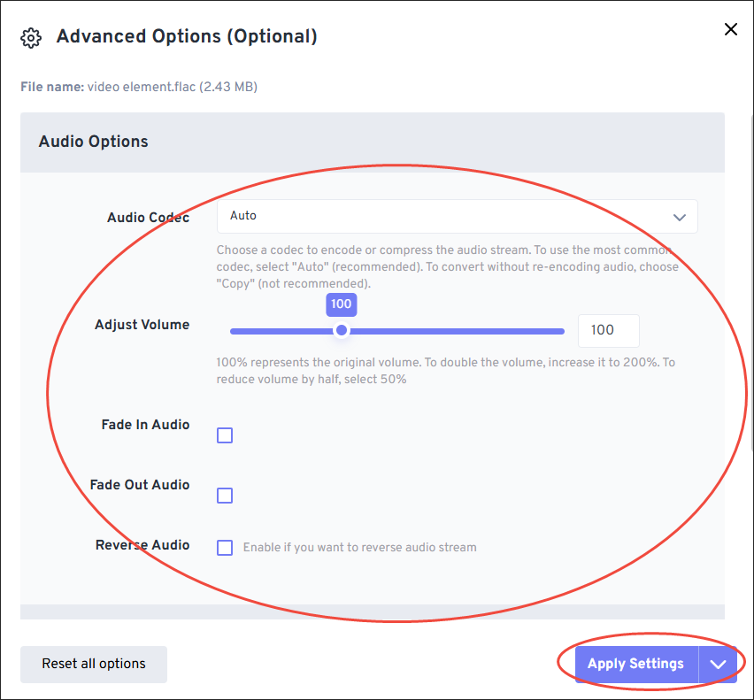Enable the Fade In Audio checkbox
Image resolution: width=754 pixels, height=700 pixels.
[224, 435]
